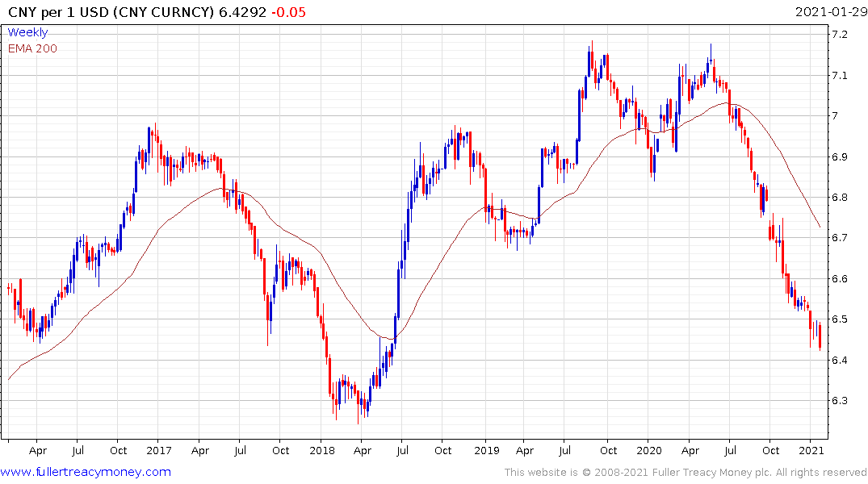The image size is (868, 484).
Task: Click the www.fullertreacymoney.com link
Action: tap(86, 472)
